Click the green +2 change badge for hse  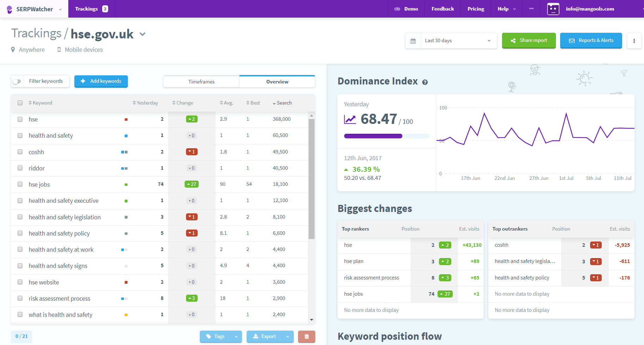[192, 119]
